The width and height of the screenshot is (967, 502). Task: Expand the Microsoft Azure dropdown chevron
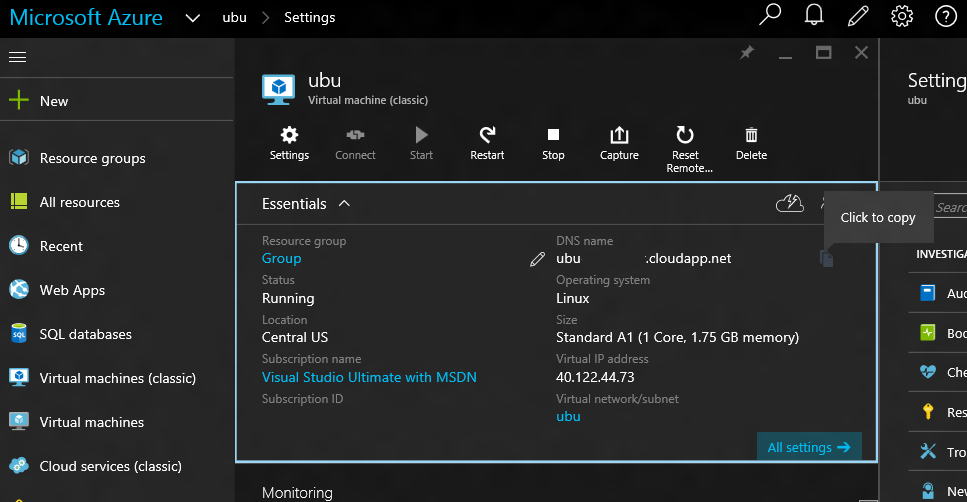pos(192,18)
